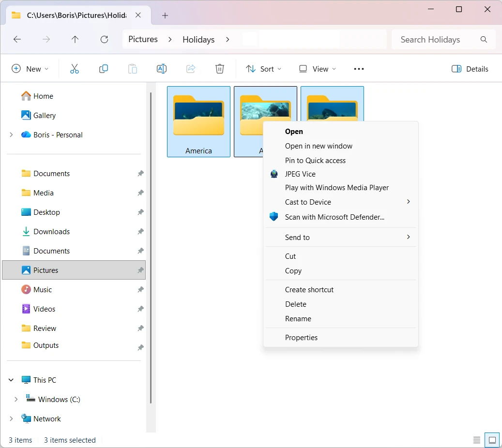Image resolution: width=502 pixels, height=448 pixels.
Task: Go to Home in navigation pane
Action: pyautogui.click(x=74, y=96)
